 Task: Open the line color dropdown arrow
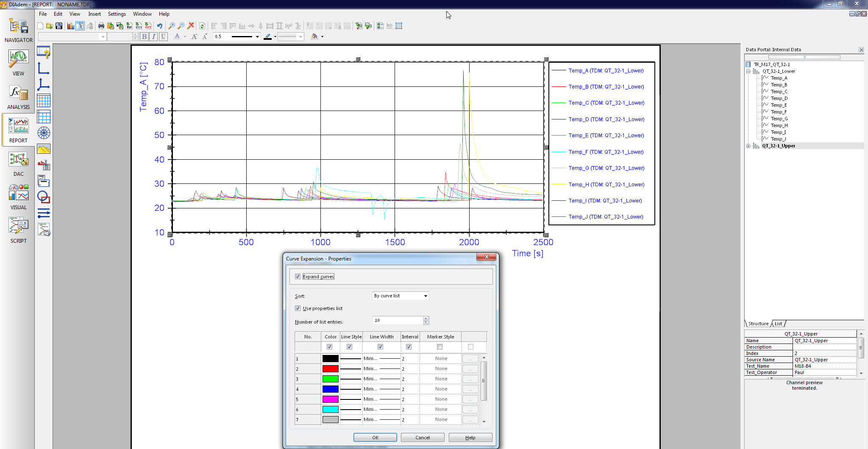coord(275,37)
